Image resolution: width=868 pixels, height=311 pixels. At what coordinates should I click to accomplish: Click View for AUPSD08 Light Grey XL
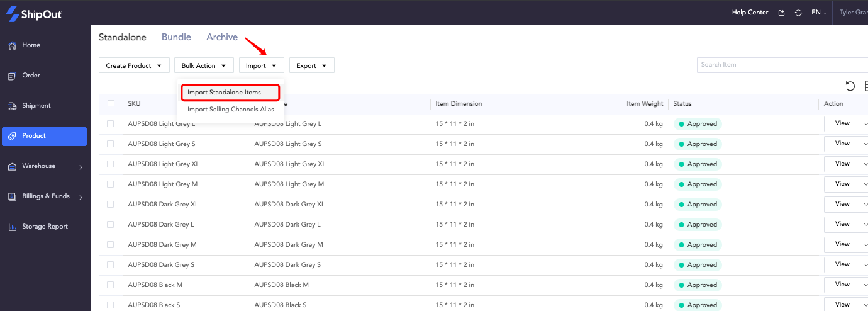pyautogui.click(x=843, y=164)
